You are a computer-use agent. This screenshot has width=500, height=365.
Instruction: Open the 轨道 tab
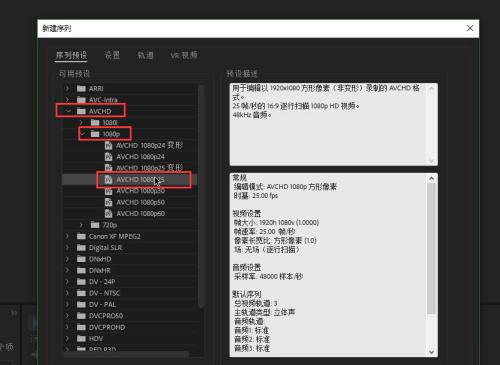[146, 55]
